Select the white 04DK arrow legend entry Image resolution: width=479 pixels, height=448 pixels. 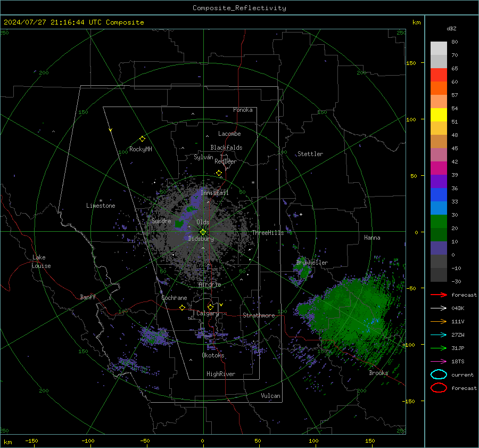click(x=439, y=308)
